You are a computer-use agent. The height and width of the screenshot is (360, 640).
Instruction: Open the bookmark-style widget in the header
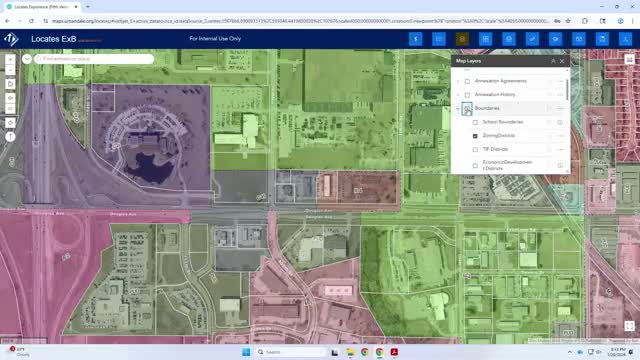[602, 39]
